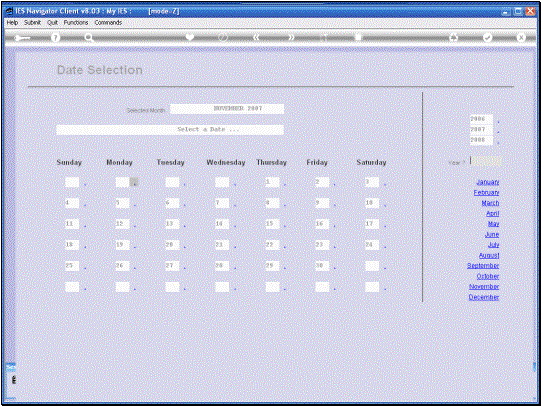Viewport: 541px width, 406px height.
Task: Pick date 13 under Tuesday
Action: (172, 224)
